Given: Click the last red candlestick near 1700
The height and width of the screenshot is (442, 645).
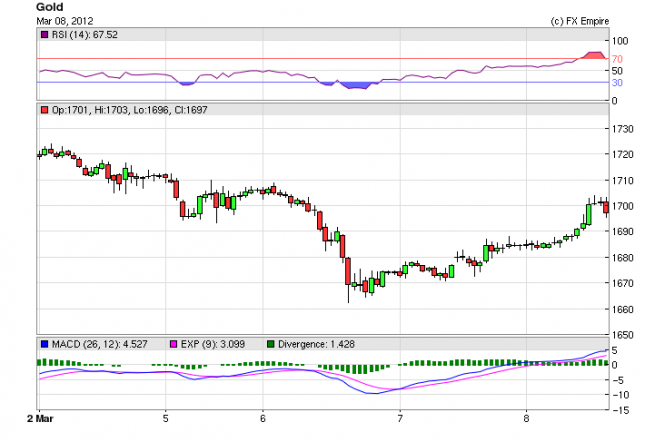Looking at the screenshot, I should pos(606,207).
